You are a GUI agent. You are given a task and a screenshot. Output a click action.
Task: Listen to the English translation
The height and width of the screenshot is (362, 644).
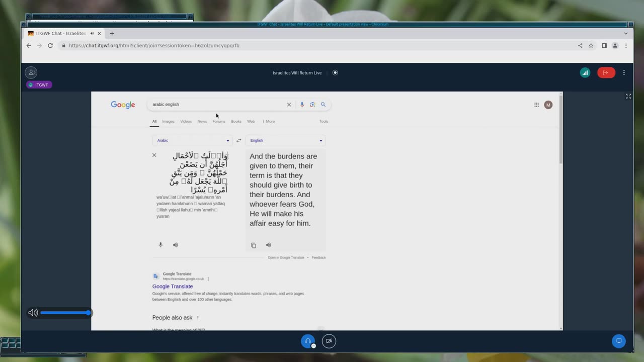coord(269,245)
